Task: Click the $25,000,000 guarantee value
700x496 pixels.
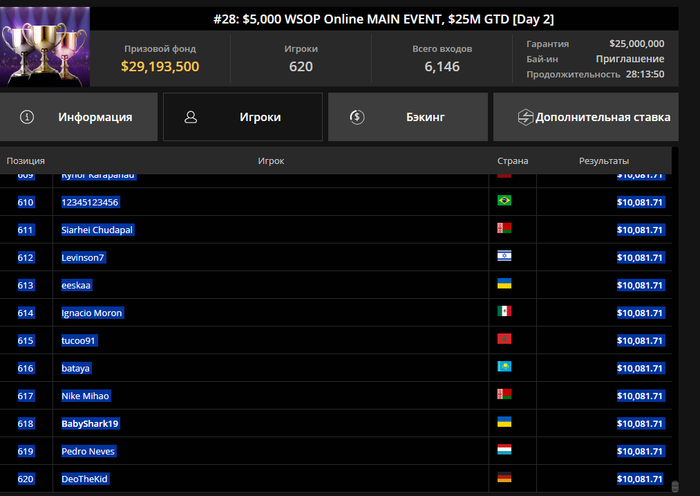Action: click(637, 44)
